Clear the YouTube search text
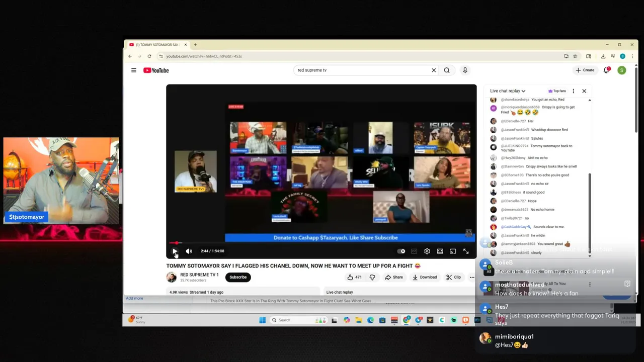The width and height of the screenshot is (644, 362). click(x=434, y=70)
